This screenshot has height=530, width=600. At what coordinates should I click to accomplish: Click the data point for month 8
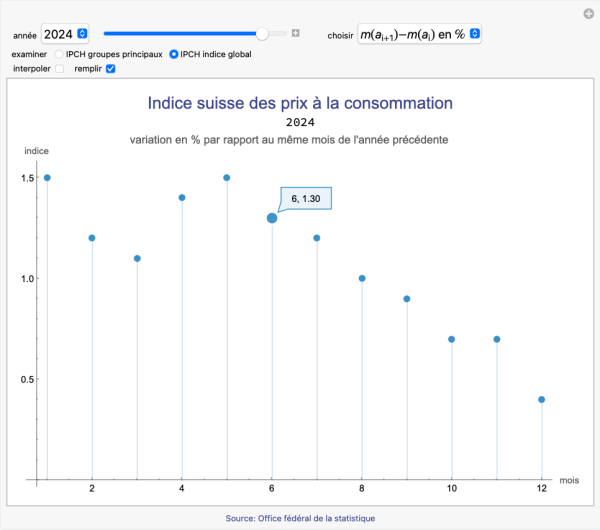tap(362, 278)
